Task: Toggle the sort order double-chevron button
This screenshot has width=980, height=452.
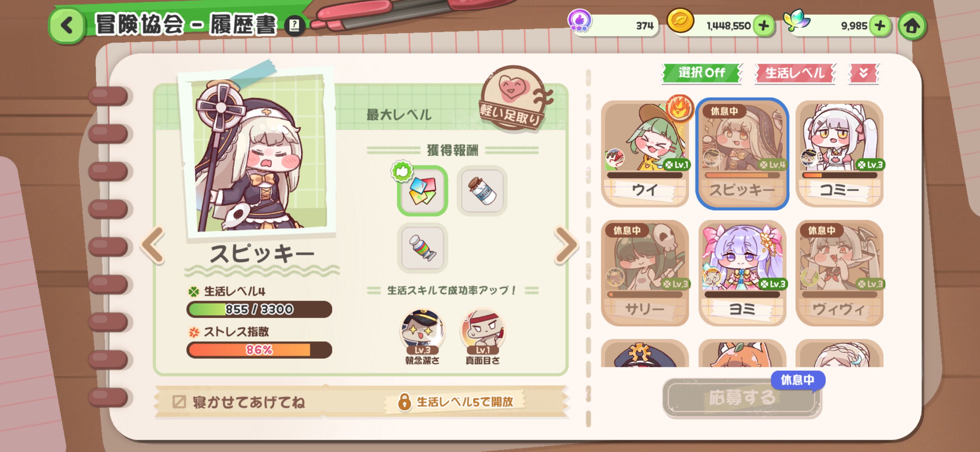Action: (864, 73)
